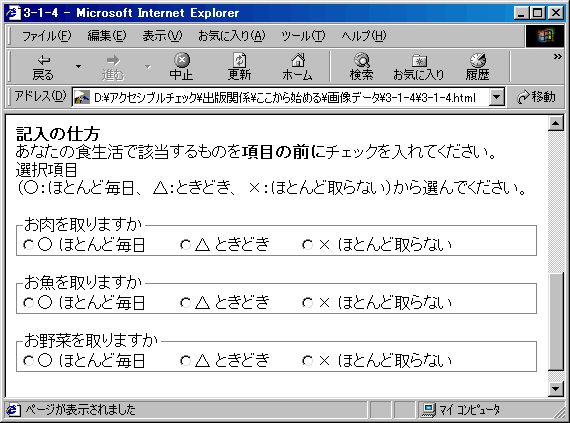Click the 戻る back arrow icon
Viewport: 570px width, 423px height.
[43, 60]
